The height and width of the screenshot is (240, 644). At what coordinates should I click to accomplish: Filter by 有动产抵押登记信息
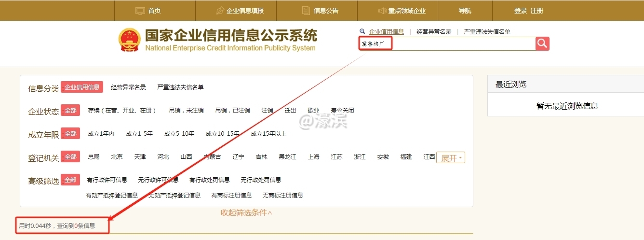click(112, 196)
